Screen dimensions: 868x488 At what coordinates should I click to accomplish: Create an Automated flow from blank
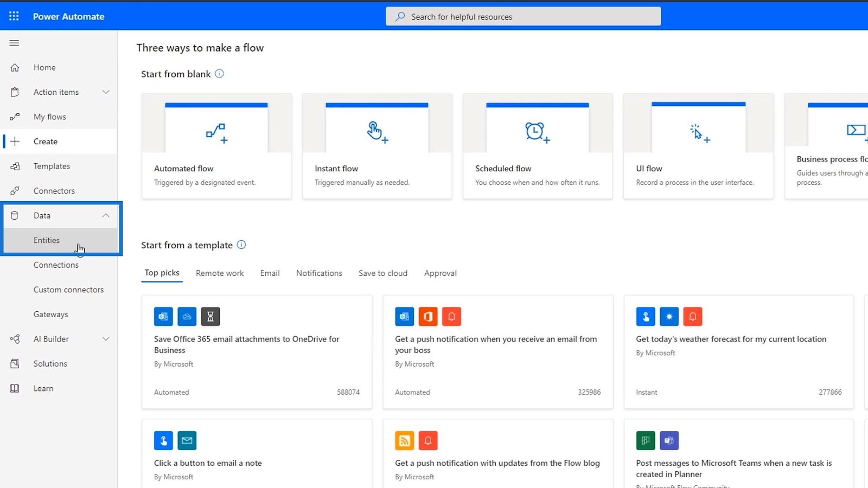pos(216,146)
